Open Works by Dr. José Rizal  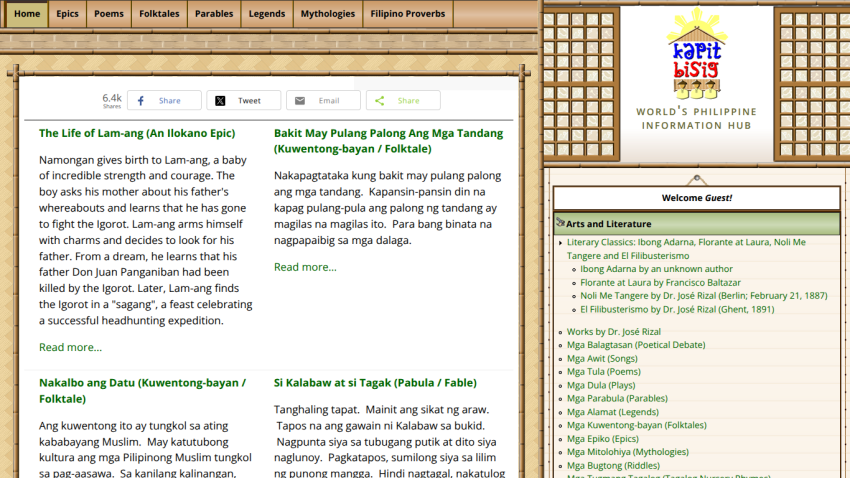[614, 332]
